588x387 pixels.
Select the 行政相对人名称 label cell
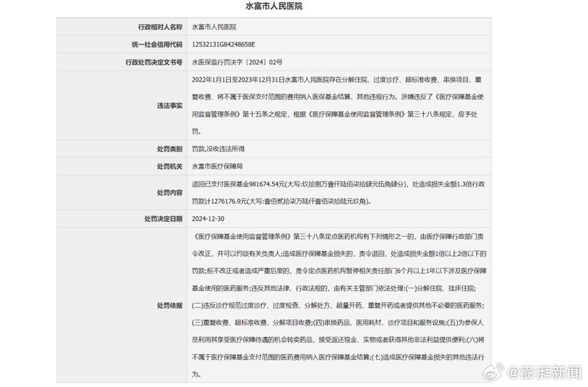[x=160, y=27]
